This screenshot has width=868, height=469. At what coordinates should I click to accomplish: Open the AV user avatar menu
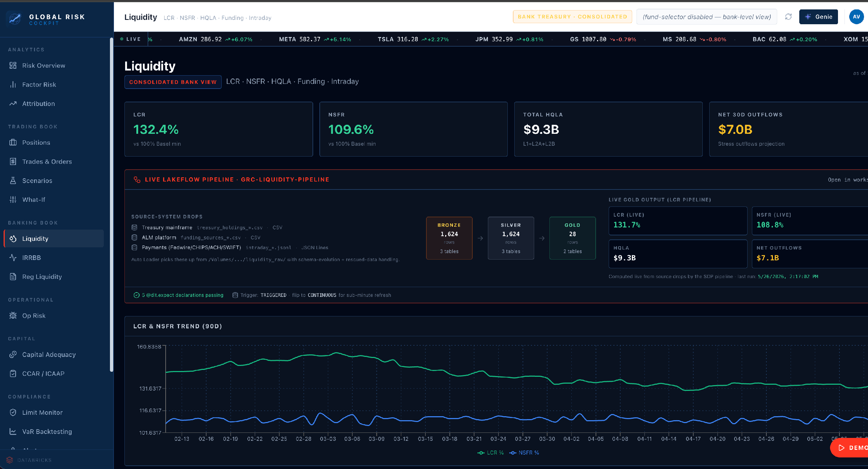coord(856,17)
